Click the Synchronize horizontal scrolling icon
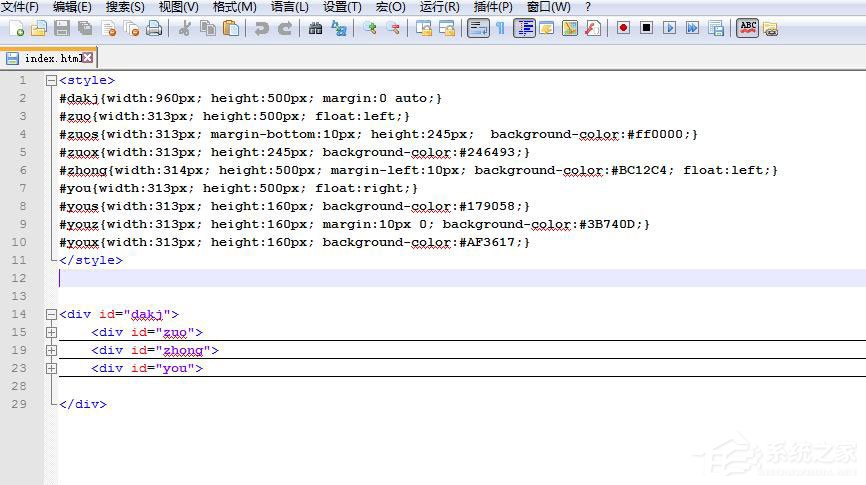This screenshot has width=866, height=485. tap(447, 28)
